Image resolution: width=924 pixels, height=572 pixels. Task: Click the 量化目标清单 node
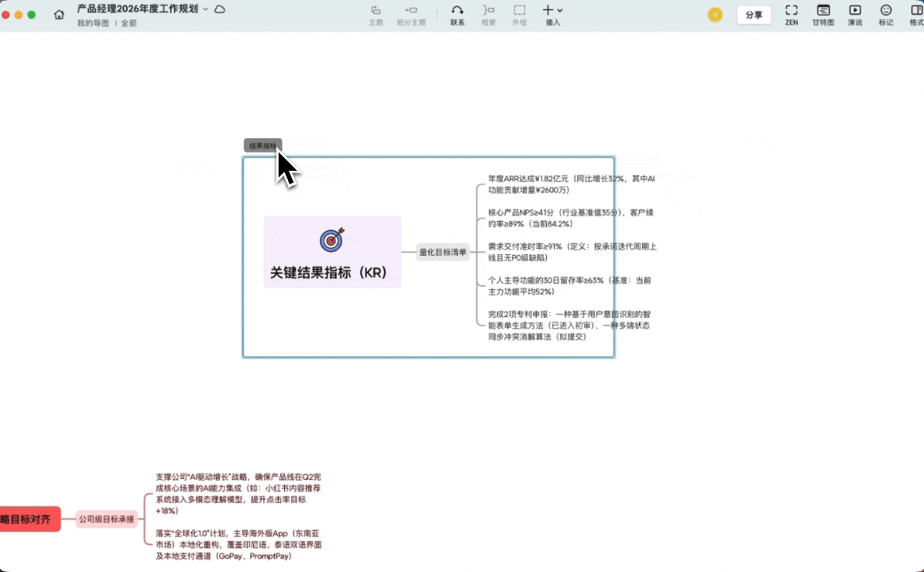click(443, 252)
